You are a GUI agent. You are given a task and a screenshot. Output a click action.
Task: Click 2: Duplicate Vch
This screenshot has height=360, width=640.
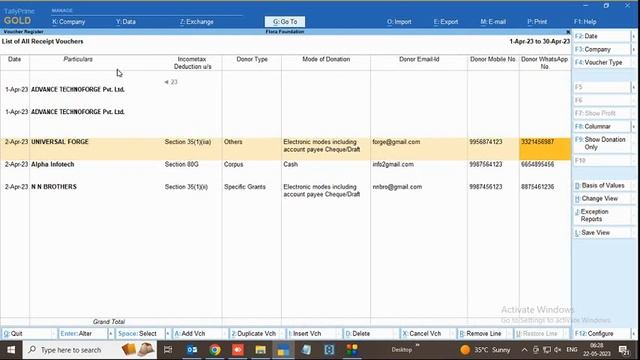(255, 333)
